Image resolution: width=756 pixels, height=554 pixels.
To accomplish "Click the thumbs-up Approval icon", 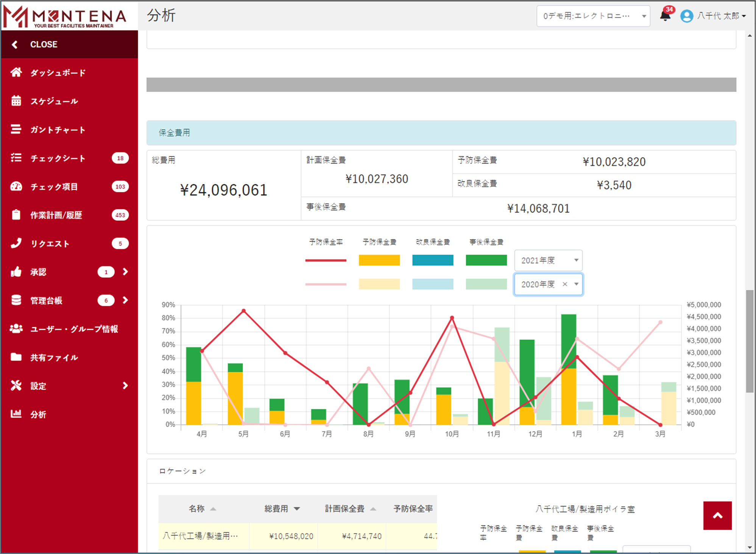I will [16, 272].
